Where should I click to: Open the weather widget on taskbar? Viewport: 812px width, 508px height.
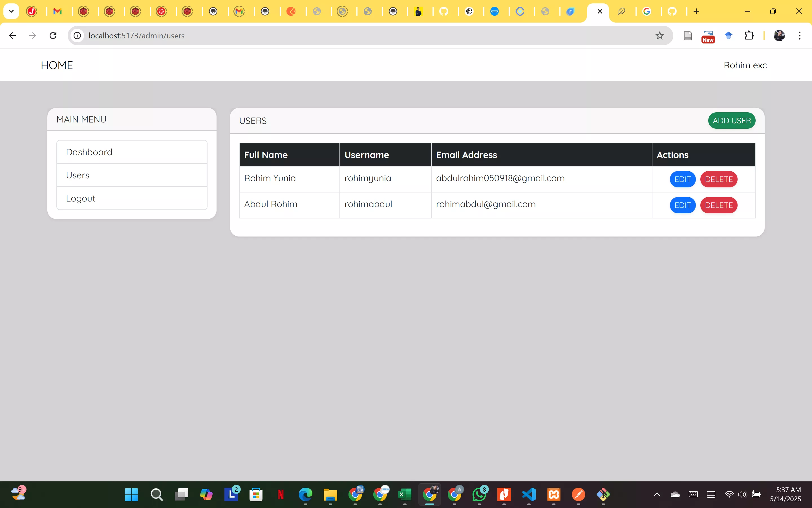[19, 494]
